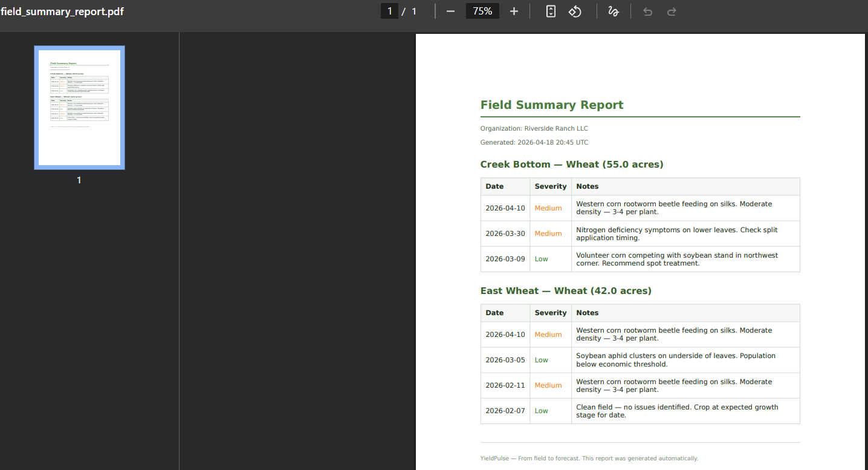Click the Field Summary Report heading
Image resolution: width=868 pixels, height=470 pixels.
pyautogui.click(x=551, y=105)
